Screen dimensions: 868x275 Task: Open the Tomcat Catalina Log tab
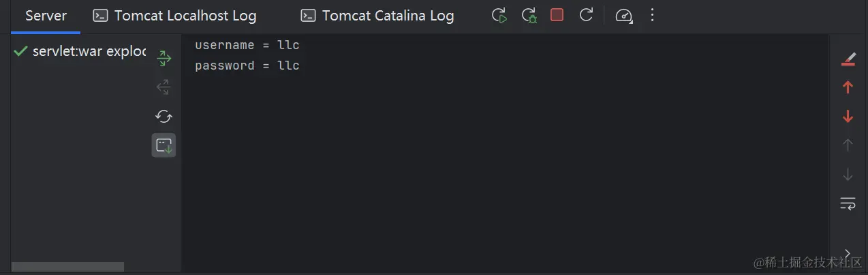377,16
